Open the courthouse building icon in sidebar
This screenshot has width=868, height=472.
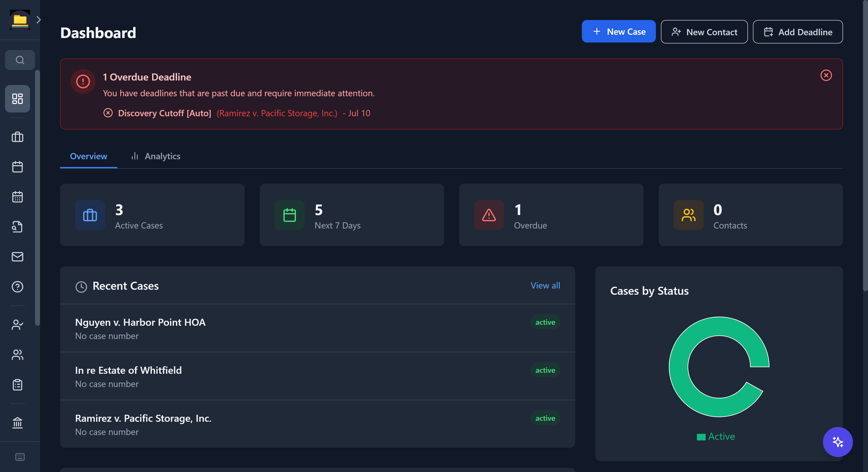pos(18,422)
